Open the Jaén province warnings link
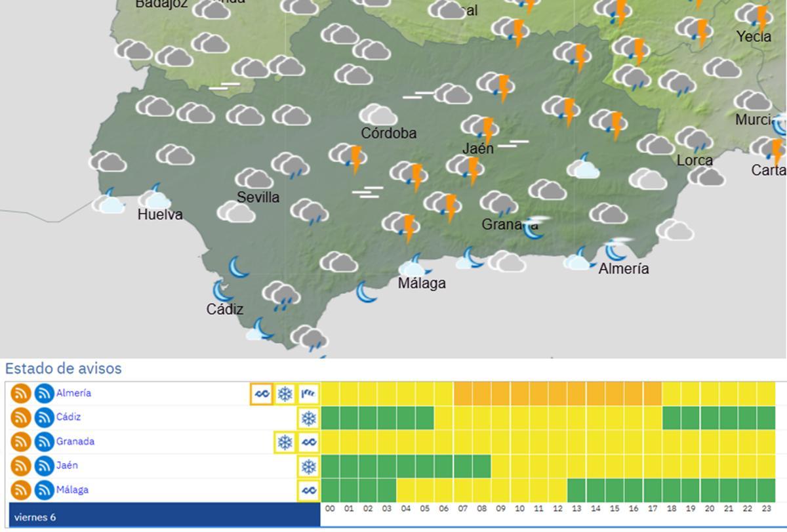 [67, 466]
